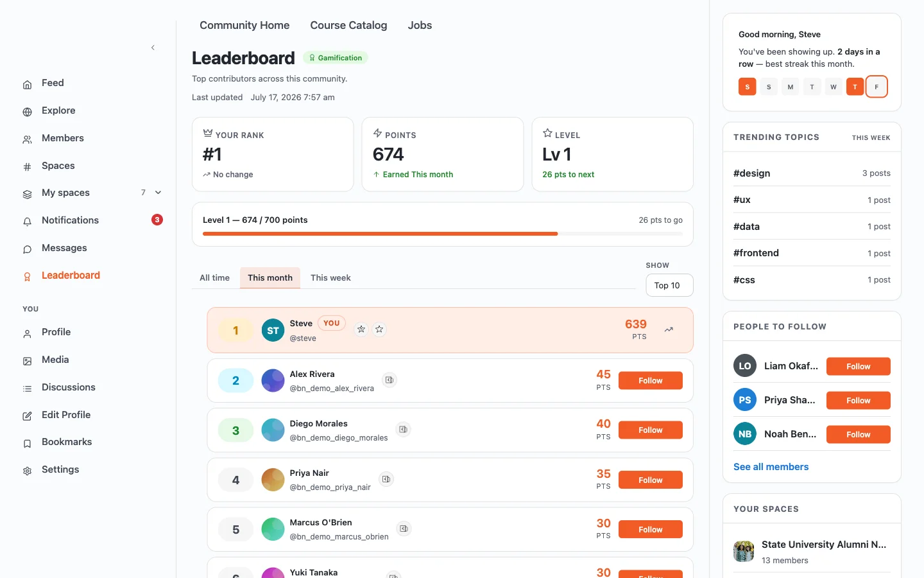924x578 pixels.
Task: Click the red notifications count badge
Action: coord(157,220)
